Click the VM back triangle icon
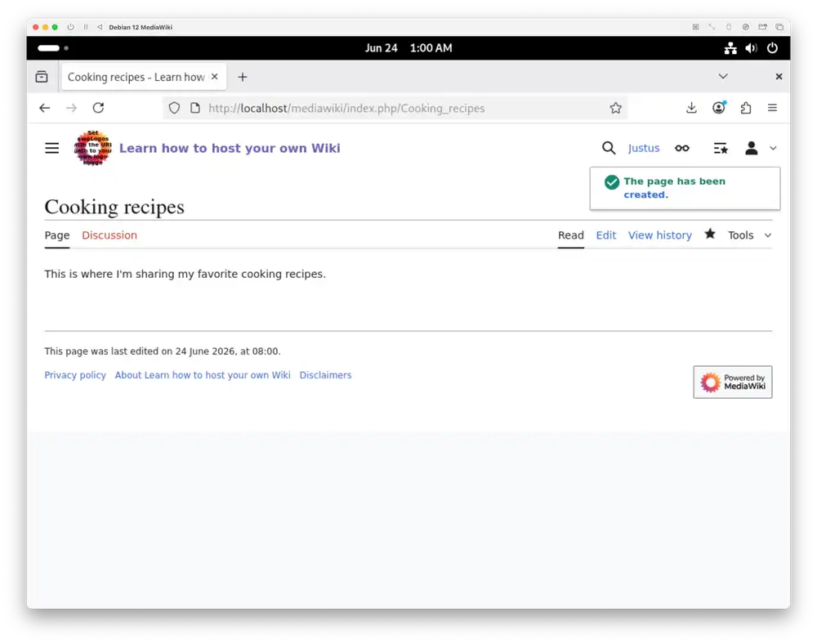The width and height of the screenshot is (817, 644). [100, 27]
